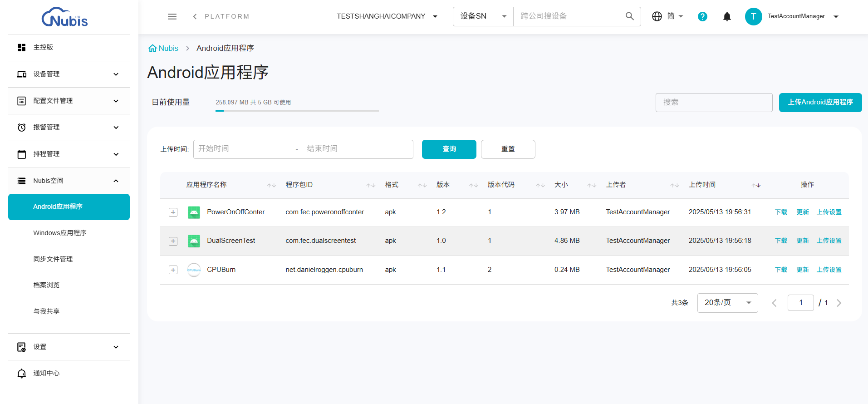Click 上传设置 for CPUBurn

(x=829, y=270)
